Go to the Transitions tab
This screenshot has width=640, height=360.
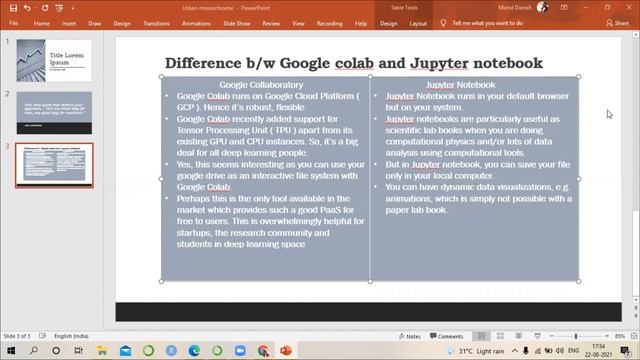[156, 23]
